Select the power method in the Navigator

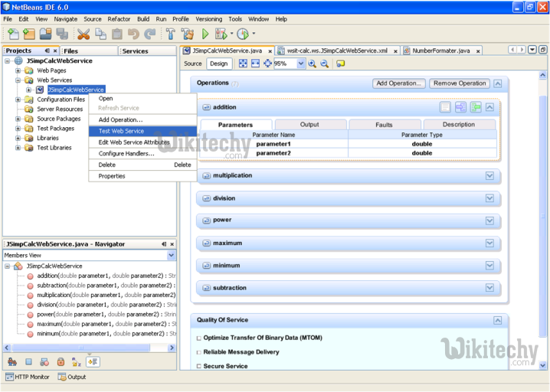click(x=106, y=314)
